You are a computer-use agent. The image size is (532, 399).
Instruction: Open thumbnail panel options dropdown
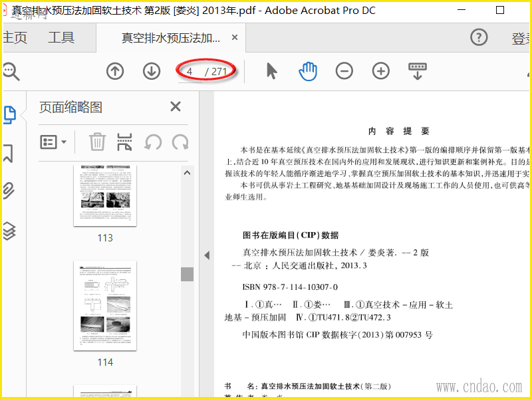click(53, 142)
